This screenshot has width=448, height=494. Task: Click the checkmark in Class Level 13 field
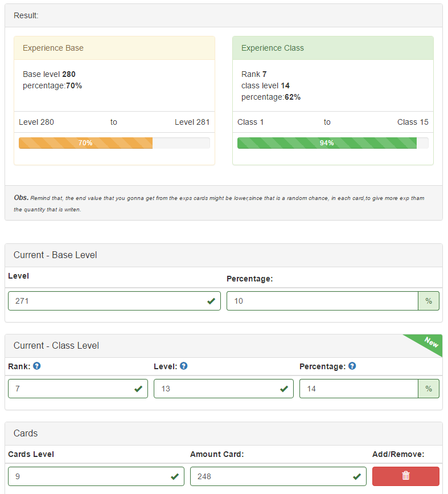pos(284,389)
